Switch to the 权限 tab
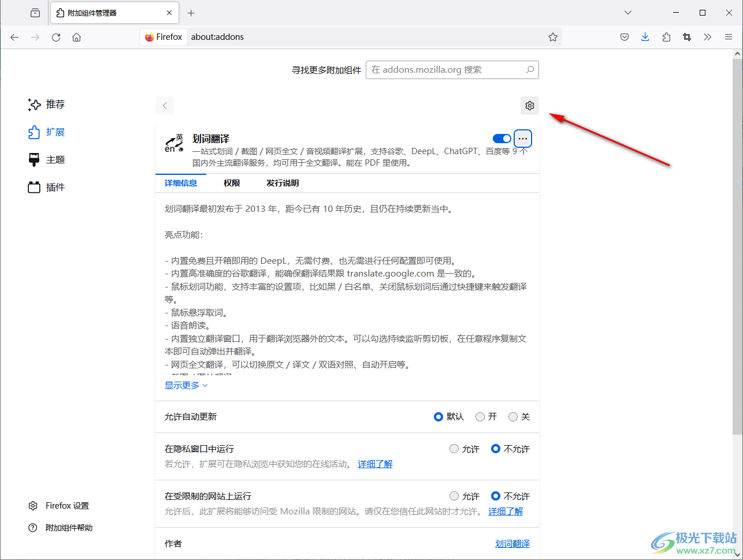 click(231, 183)
